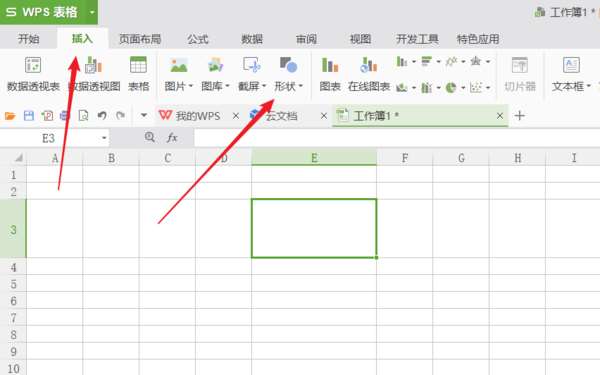Click the 数据透视表 pivot table icon
This screenshot has height=375, width=600.
(33, 65)
